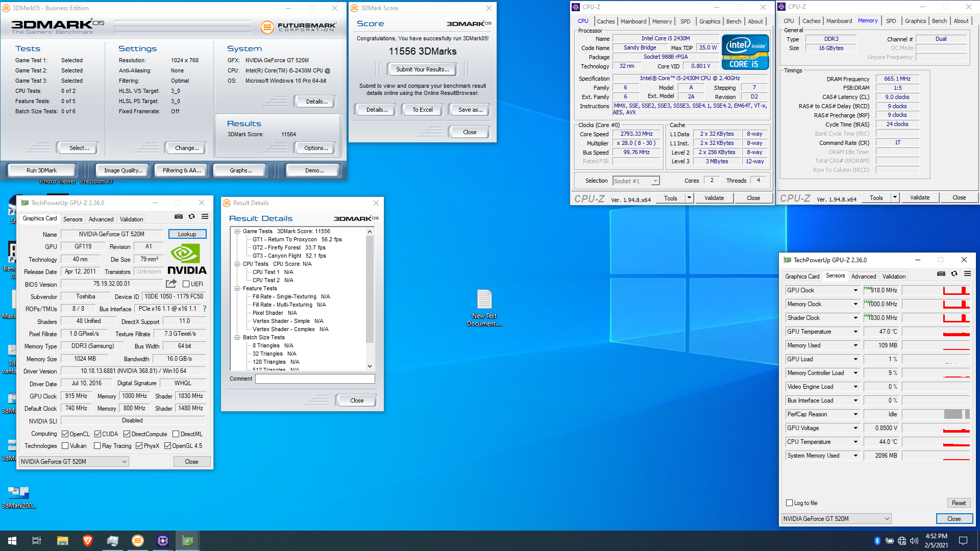Open hamburger menu in left GPU-Z window
Viewport: 980px width, 551px height.
pyautogui.click(x=205, y=217)
